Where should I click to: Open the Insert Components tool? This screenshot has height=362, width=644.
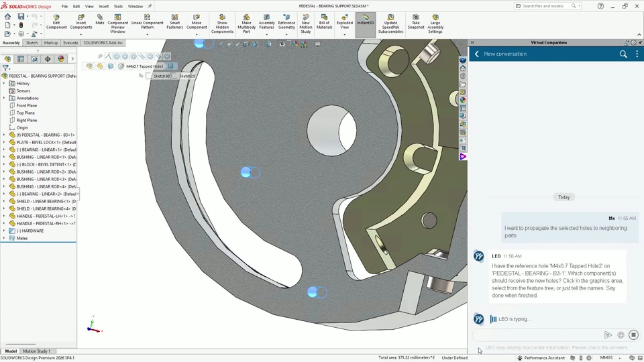(x=81, y=21)
